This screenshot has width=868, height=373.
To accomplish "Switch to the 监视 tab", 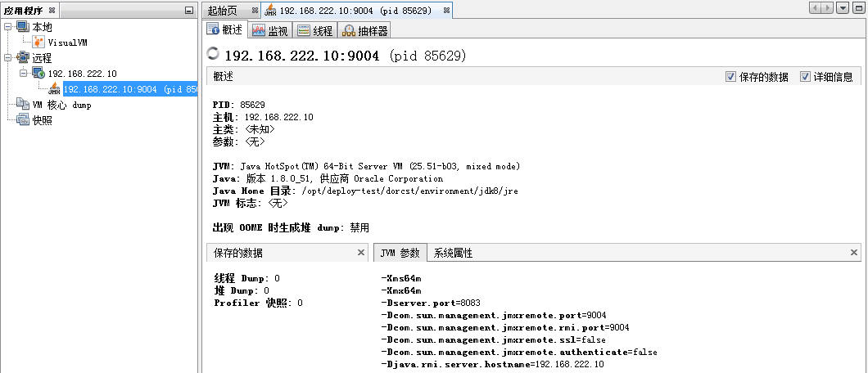I will [269, 31].
